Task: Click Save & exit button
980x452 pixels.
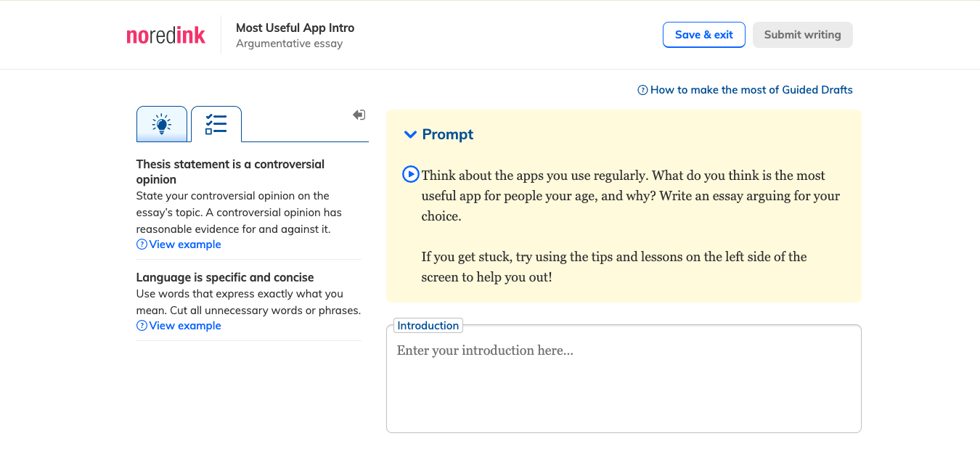Action: click(704, 35)
